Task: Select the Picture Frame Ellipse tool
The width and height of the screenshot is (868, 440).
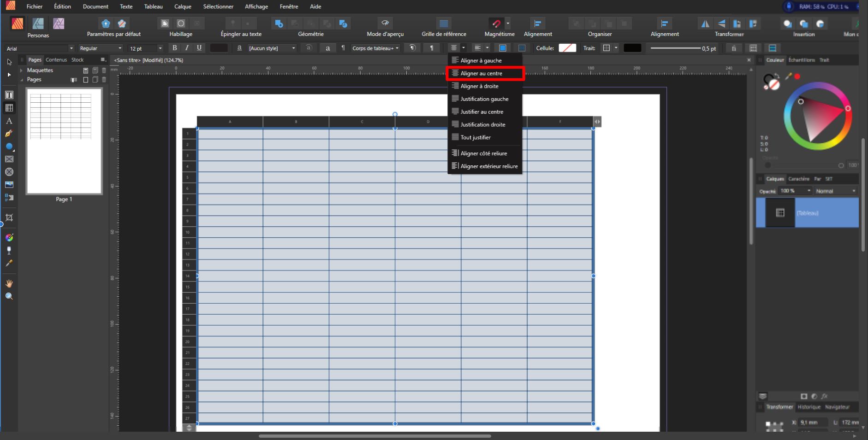Action: [9, 172]
